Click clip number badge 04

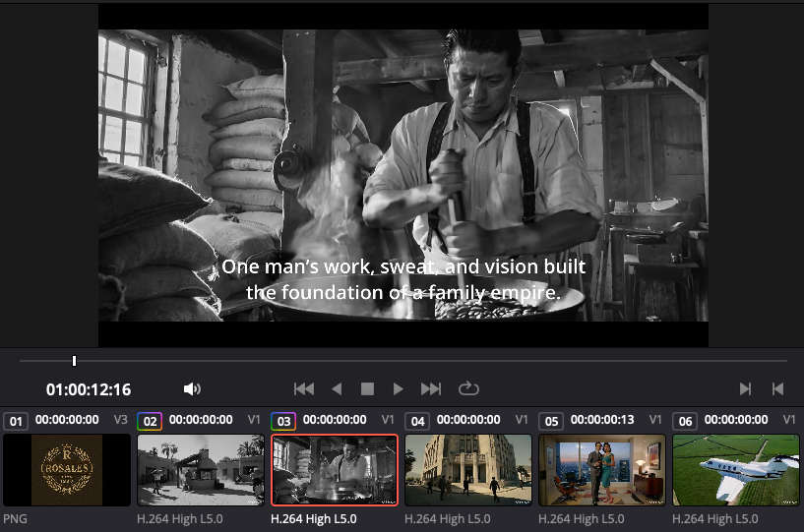click(x=417, y=421)
